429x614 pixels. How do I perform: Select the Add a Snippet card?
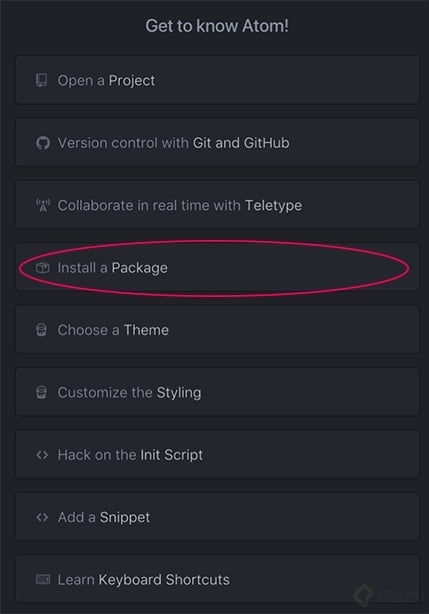click(x=217, y=517)
